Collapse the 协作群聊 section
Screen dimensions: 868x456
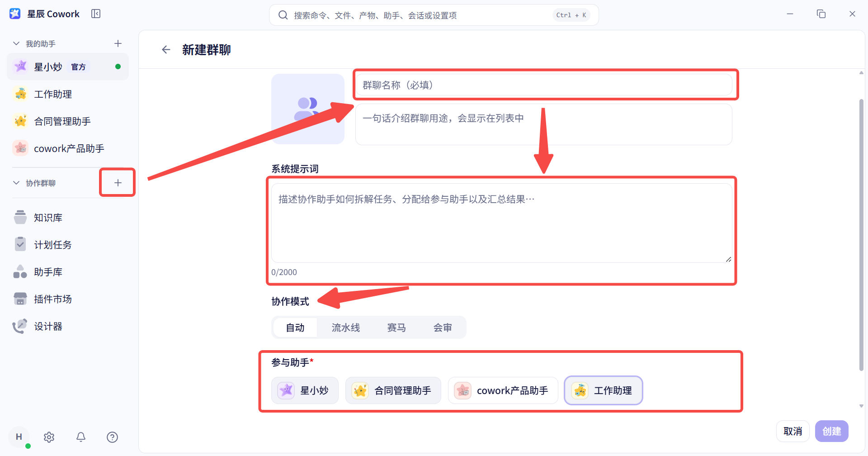click(x=16, y=183)
